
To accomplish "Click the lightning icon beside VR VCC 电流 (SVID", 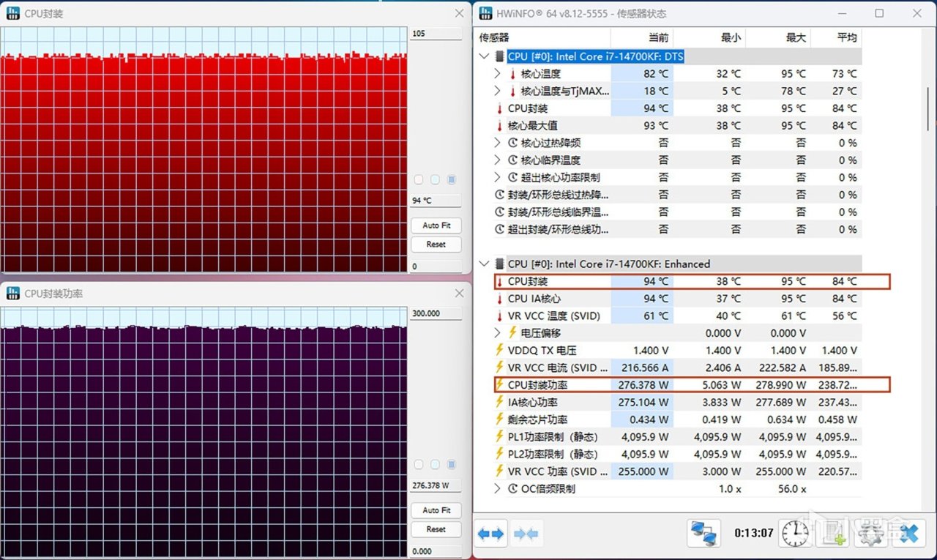I will [x=500, y=367].
